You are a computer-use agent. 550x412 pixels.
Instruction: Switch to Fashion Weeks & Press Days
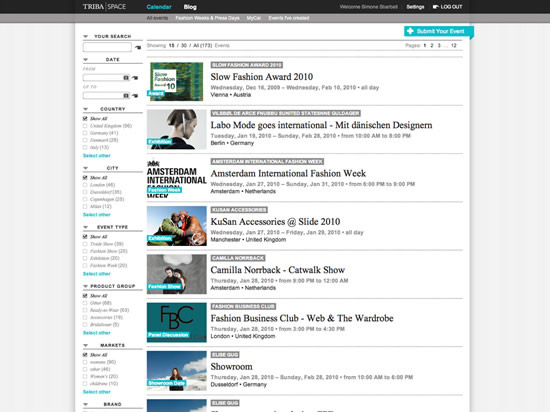[207, 18]
